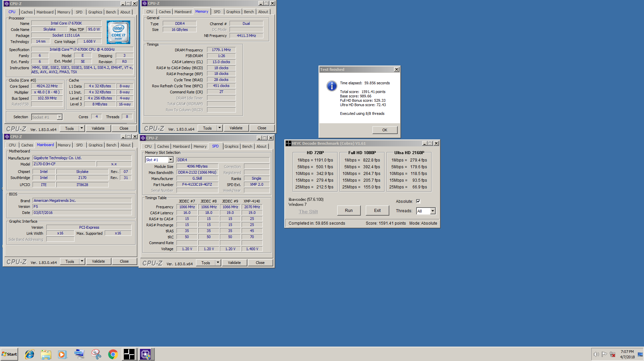
Task: Click the Run button in HEVC benchmark
Action: pyautogui.click(x=349, y=211)
